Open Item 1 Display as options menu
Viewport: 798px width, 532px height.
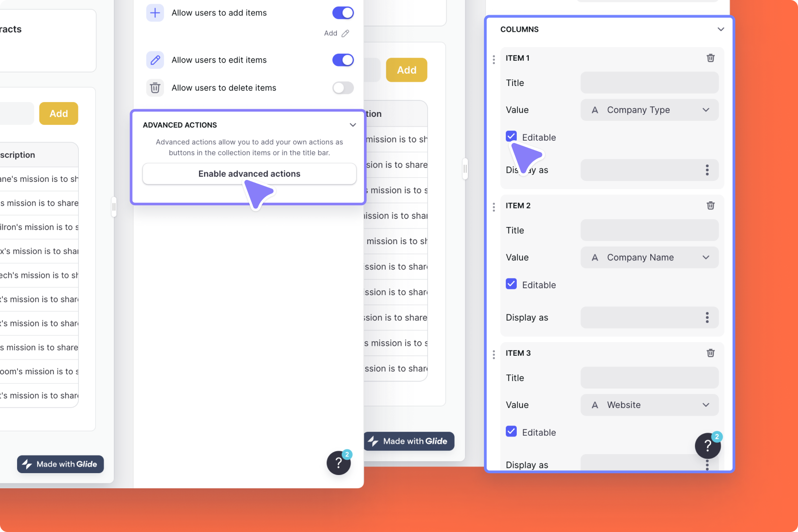(x=707, y=170)
